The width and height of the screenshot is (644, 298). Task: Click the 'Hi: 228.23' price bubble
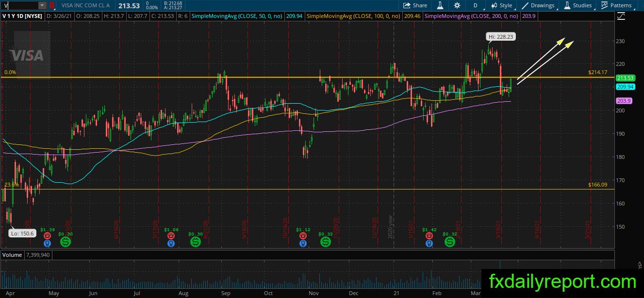click(x=500, y=36)
